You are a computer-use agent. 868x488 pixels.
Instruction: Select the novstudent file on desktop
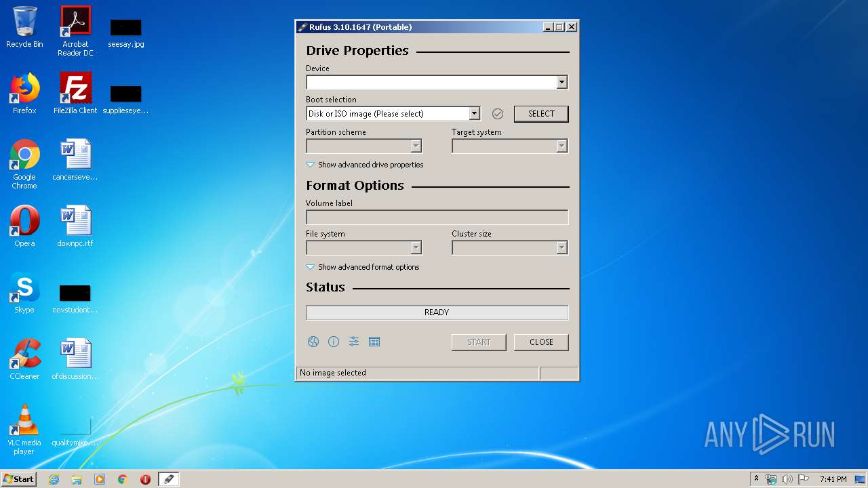[75, 298]
